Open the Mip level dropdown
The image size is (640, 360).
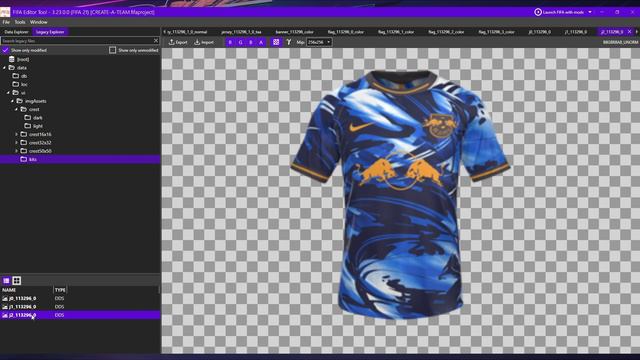pos(319,42)
